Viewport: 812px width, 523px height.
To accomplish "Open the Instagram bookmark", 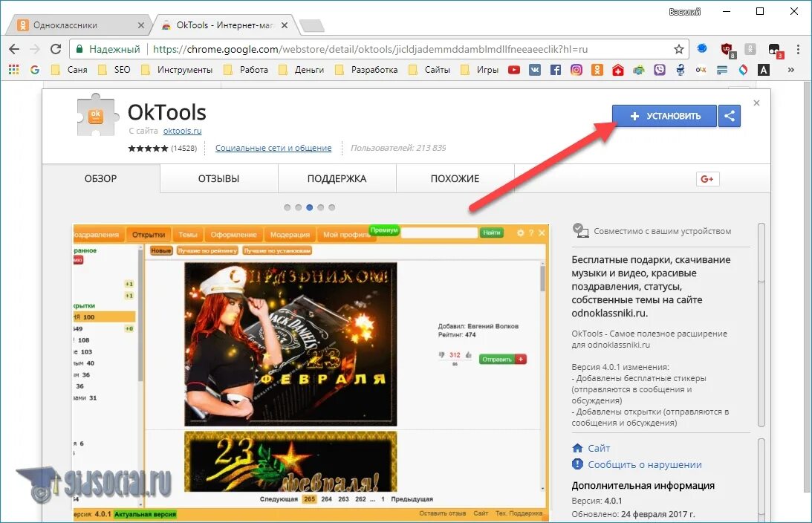I will 576,70.
